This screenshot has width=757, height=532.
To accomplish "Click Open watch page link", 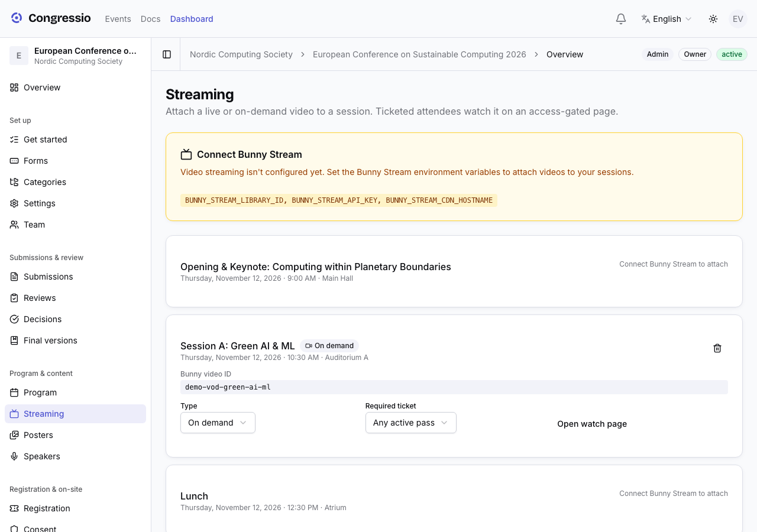I will pyautogui.click(x=592, y=424).
